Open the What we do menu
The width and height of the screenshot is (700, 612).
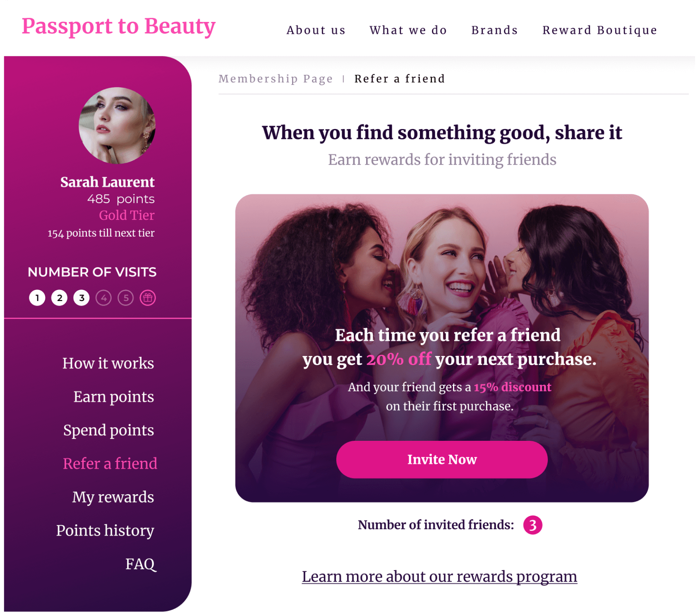point(408,30)
